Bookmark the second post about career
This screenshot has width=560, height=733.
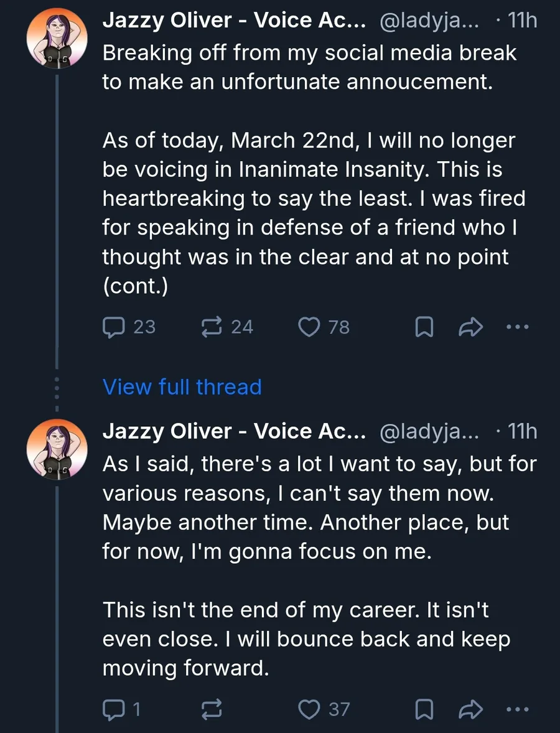coord(424,709)
